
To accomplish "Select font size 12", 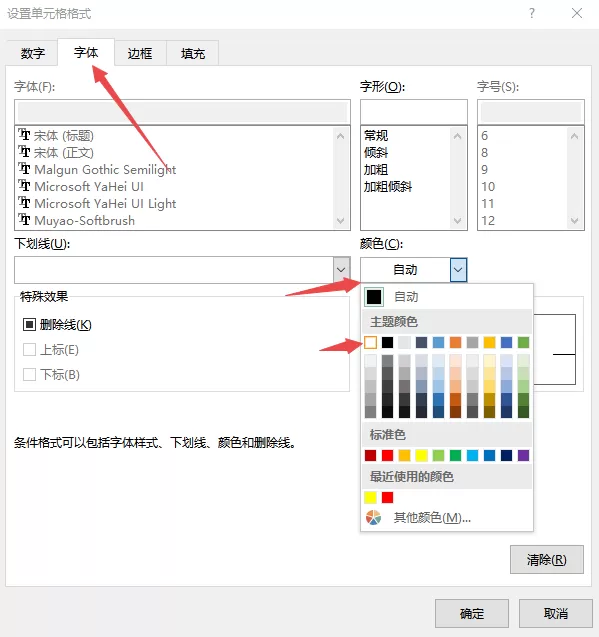I will 488,221.
